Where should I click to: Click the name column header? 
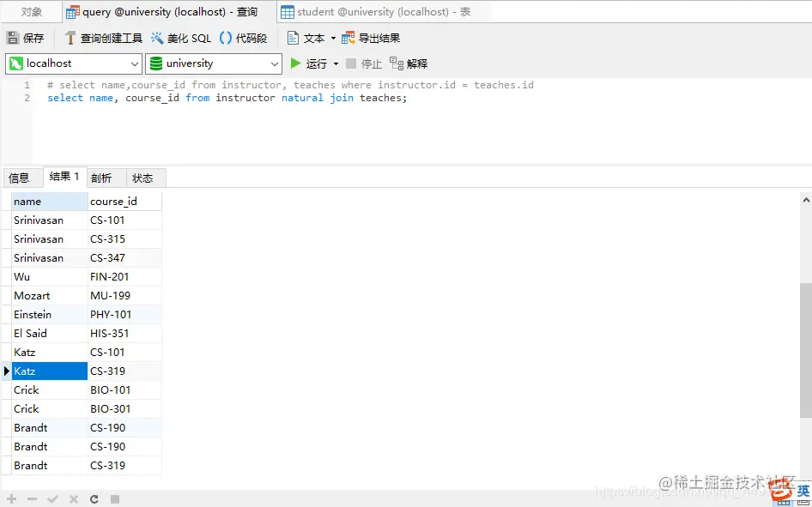tap(50, 202)
